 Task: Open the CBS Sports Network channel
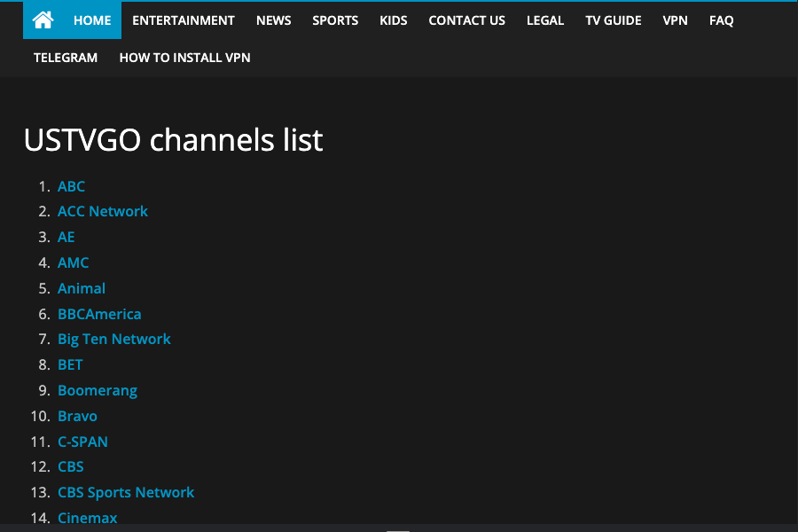click(x=126, y=492)
